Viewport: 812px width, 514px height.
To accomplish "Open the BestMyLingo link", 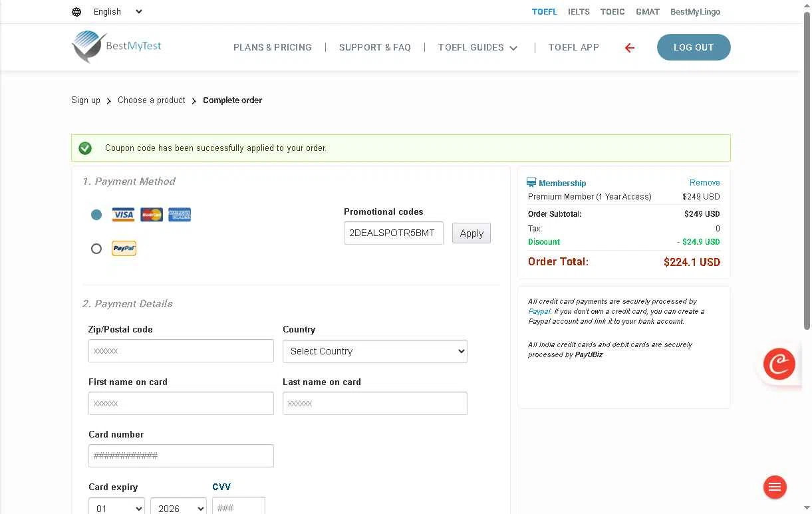I will [695, 12].
